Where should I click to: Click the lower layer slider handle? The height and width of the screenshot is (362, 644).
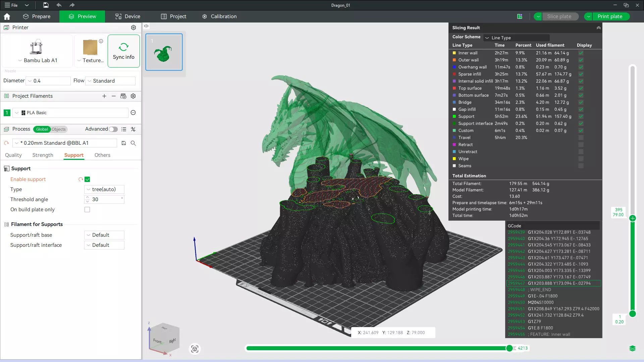coord(633,314)
